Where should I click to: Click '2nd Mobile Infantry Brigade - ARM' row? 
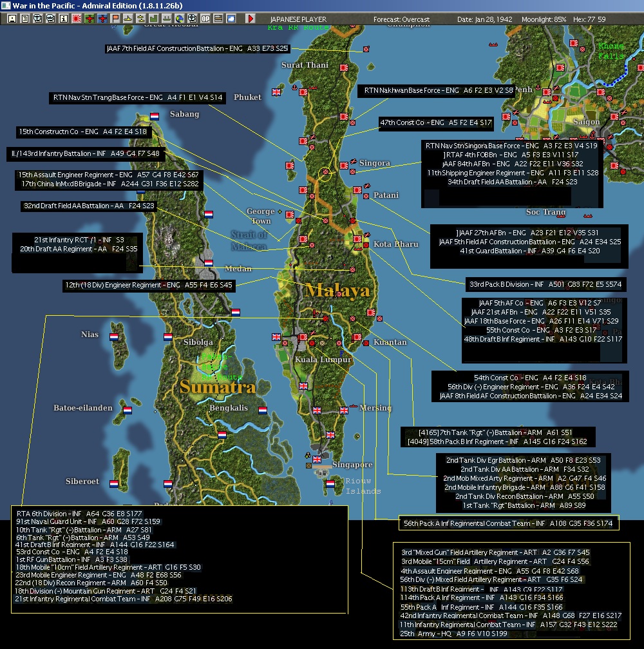pyautogui.click(x=524, y=488)
